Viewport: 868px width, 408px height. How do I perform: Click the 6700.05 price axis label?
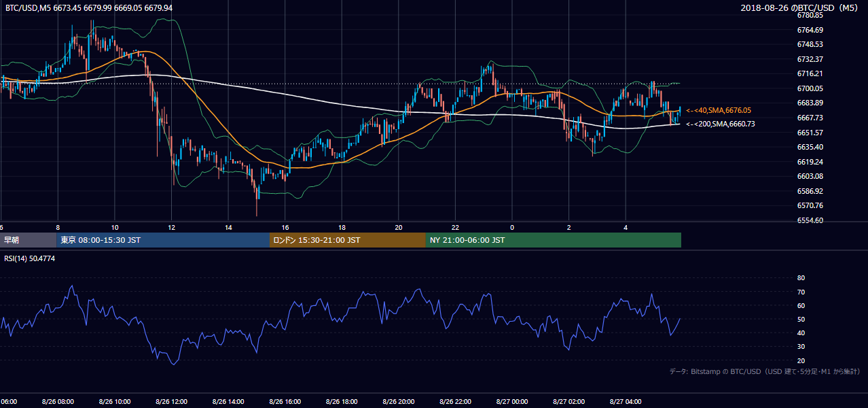(810, 88)
